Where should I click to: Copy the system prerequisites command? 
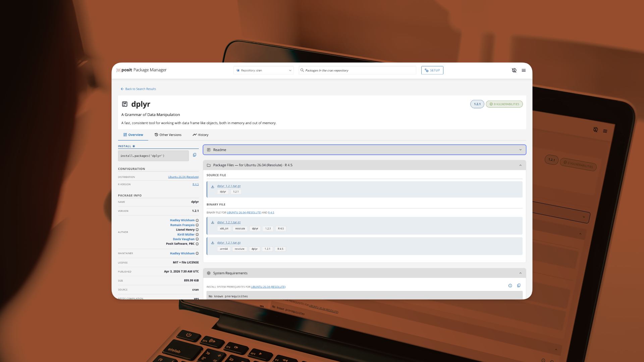(x=519, y=286)
